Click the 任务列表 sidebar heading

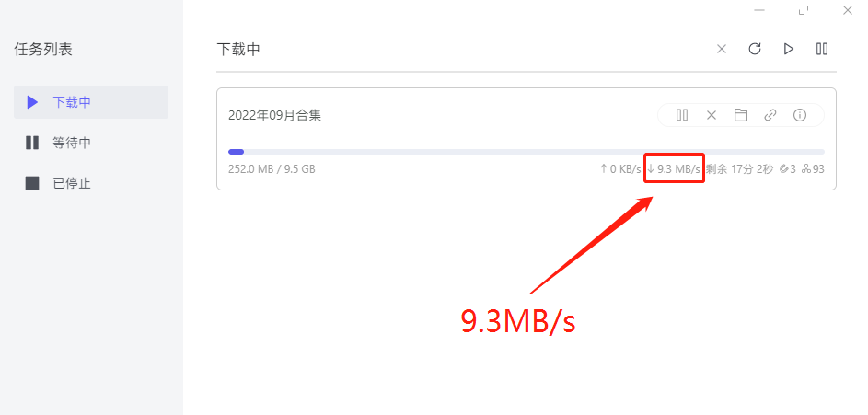point(43,50)
